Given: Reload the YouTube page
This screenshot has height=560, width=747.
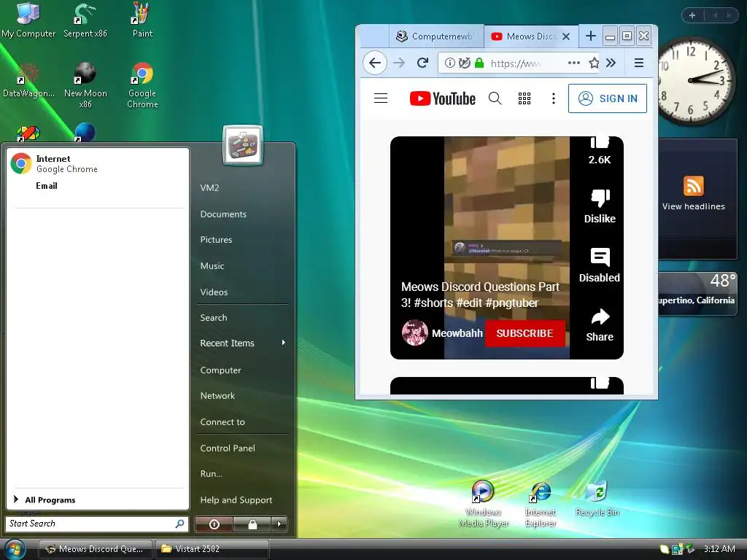Looking at the screenshot, I should tap(422, 63).
